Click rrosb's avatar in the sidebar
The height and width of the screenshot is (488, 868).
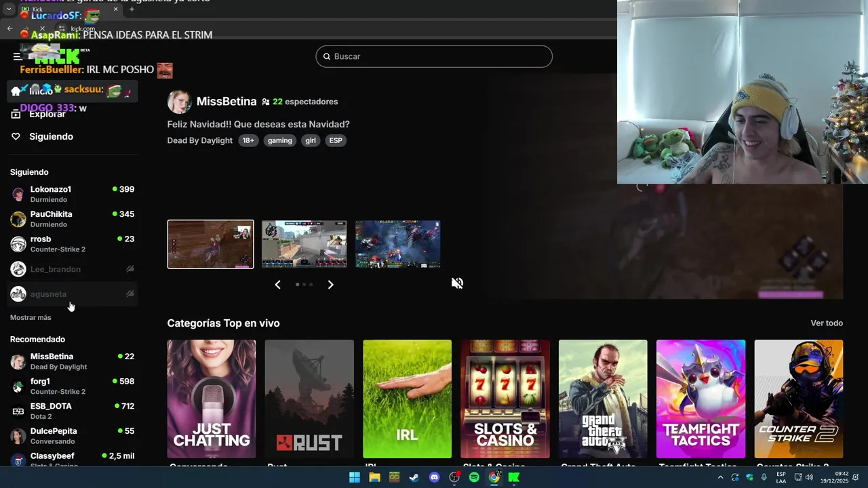[18, 244]
